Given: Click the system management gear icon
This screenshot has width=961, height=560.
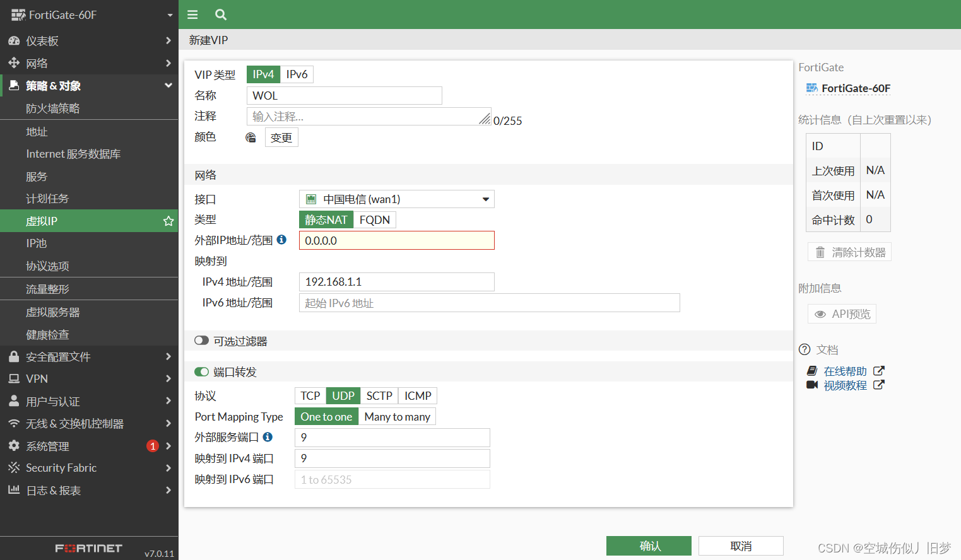Looking at the screenshot, I should click(14, 445).
